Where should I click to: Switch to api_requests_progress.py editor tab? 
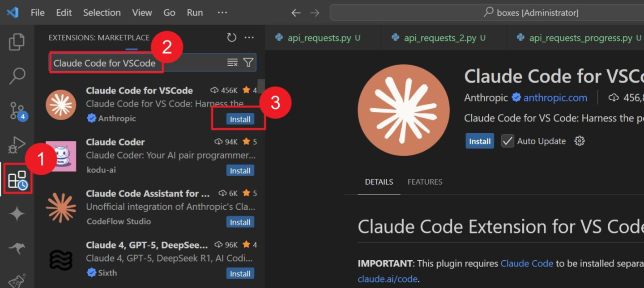575,38
